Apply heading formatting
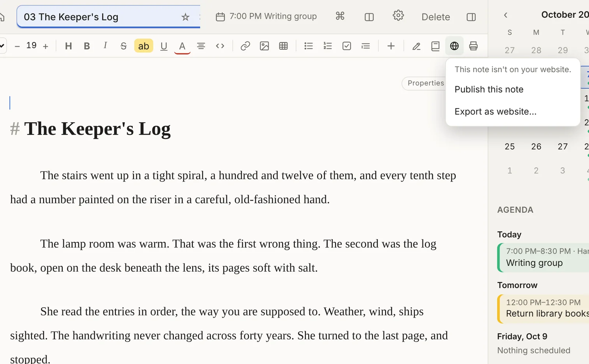Screen dimensions: 589x364 [x=68, y=46]
